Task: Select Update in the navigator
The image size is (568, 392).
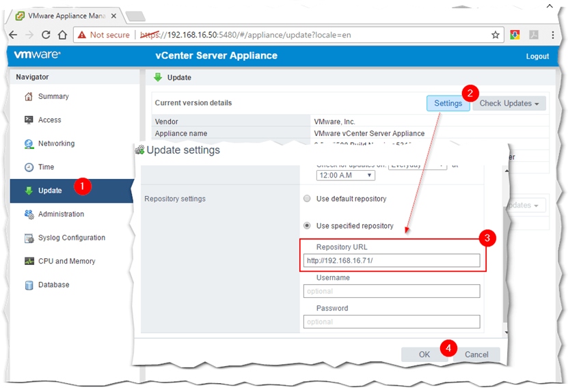Action: (72, 191)
